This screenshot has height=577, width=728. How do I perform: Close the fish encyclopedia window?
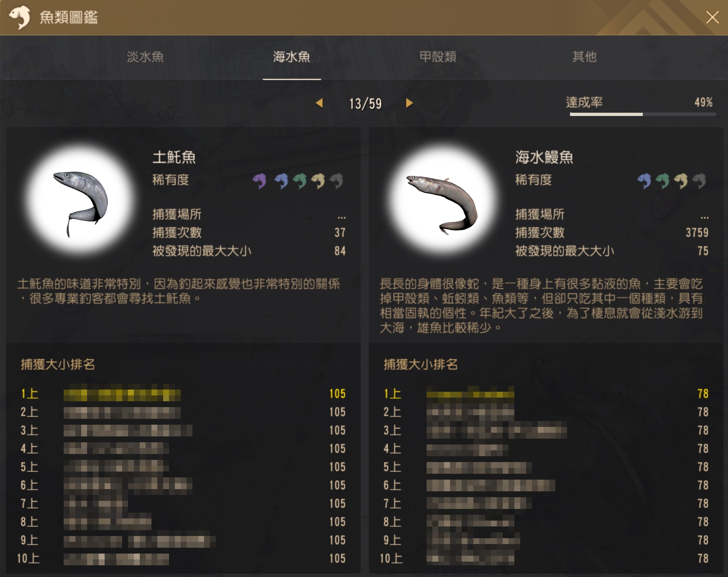click(x=712, y=17)
